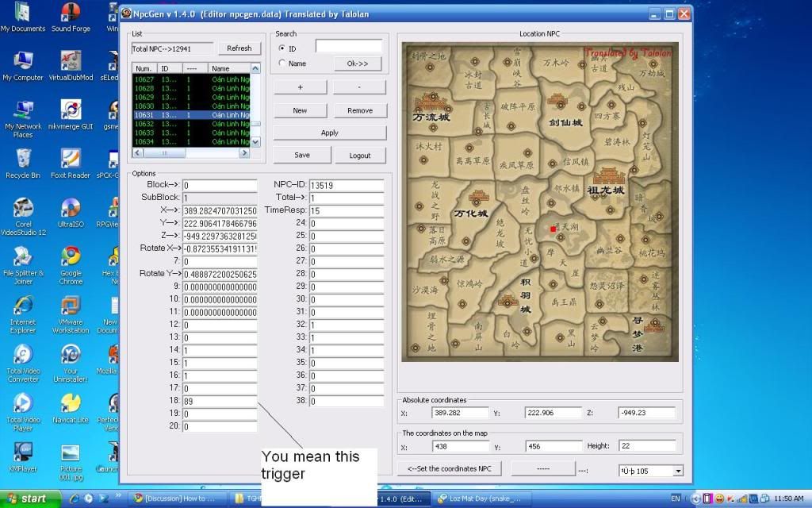
Task: Open the Sound Forge desktop shortcut
Action: pos(71,13)
